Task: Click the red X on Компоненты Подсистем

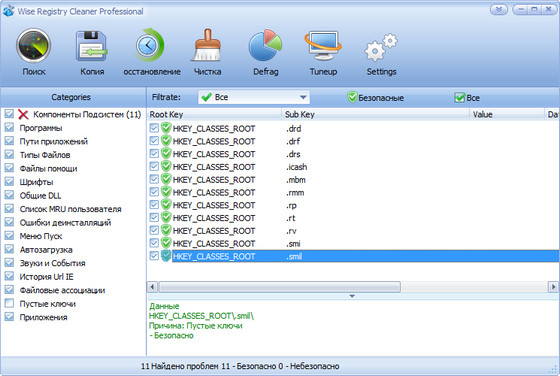Action: [23, 115]
